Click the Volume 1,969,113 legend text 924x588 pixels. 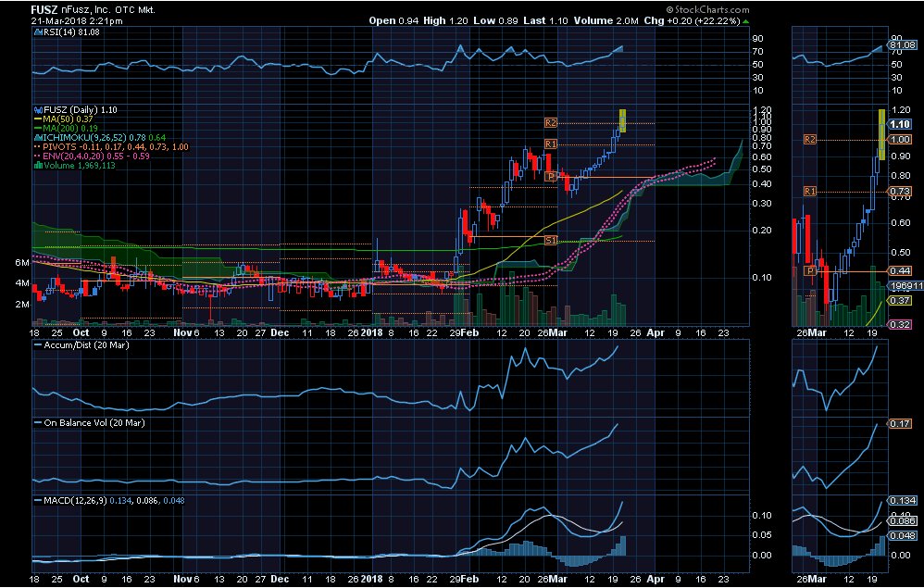[79, 166]
